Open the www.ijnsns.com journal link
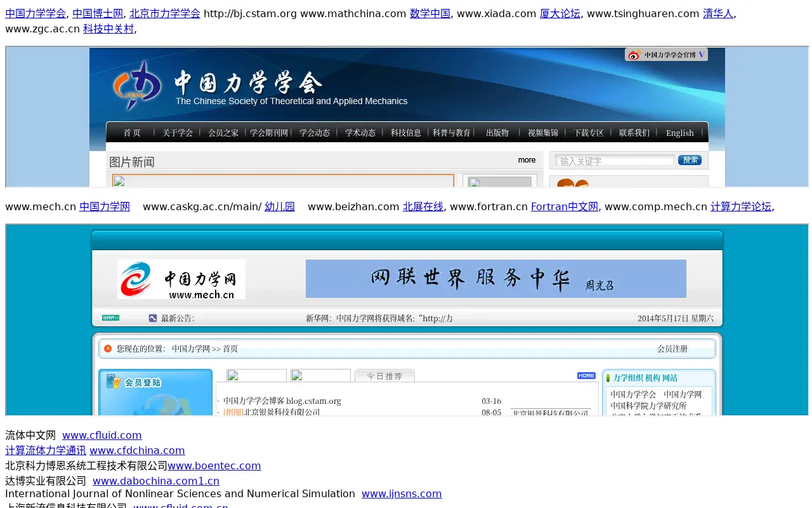 click(x=402, y=493)
